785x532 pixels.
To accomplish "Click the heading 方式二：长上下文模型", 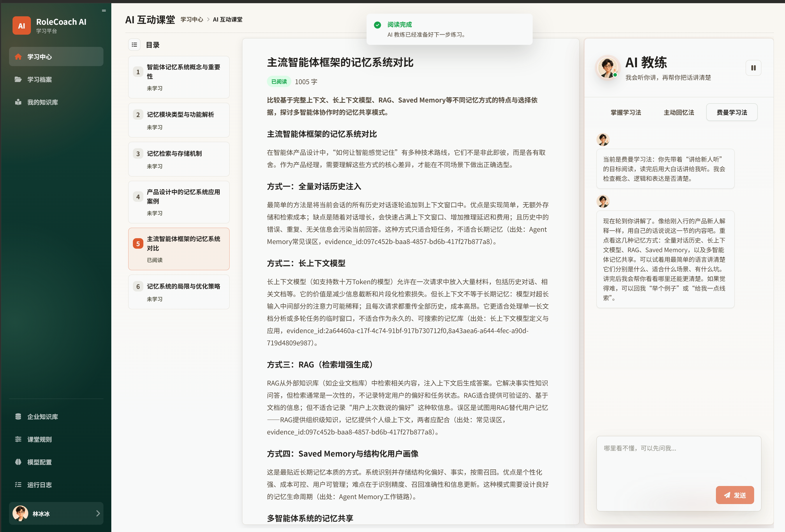I will coord(306,263).
